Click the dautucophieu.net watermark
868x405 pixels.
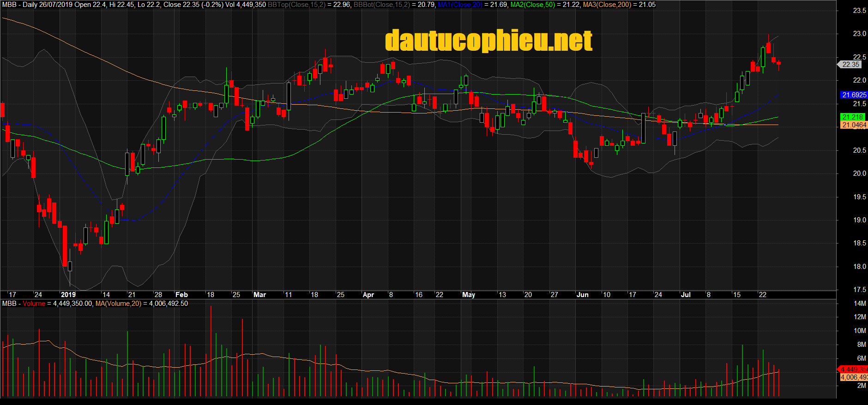click(488, 41)
